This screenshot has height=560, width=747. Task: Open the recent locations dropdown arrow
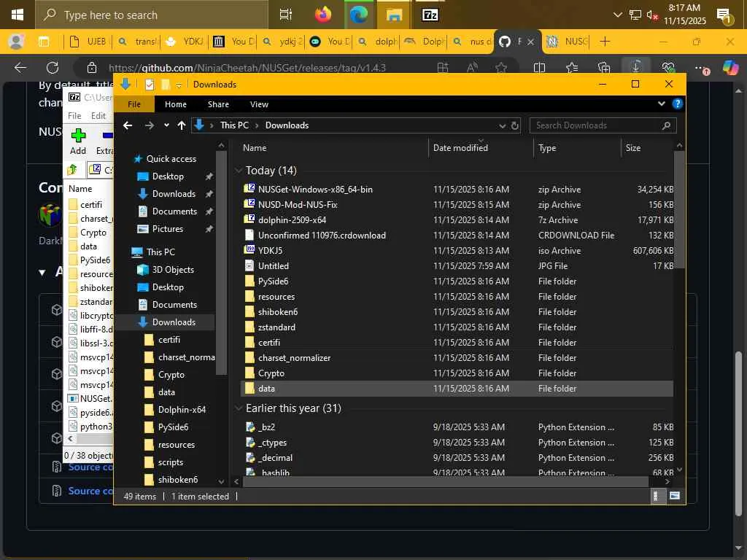pos(166,125)
